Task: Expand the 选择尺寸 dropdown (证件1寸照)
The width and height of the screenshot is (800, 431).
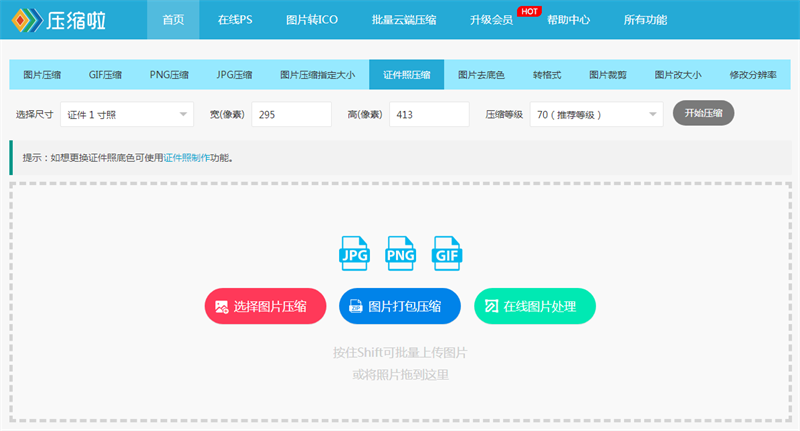Action: [127, 114]
